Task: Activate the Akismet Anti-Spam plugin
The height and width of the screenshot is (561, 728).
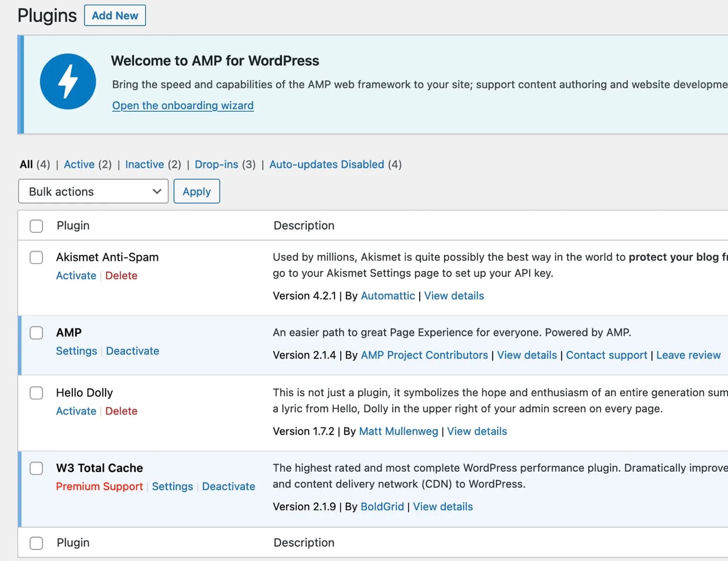Action: [76, 276]
